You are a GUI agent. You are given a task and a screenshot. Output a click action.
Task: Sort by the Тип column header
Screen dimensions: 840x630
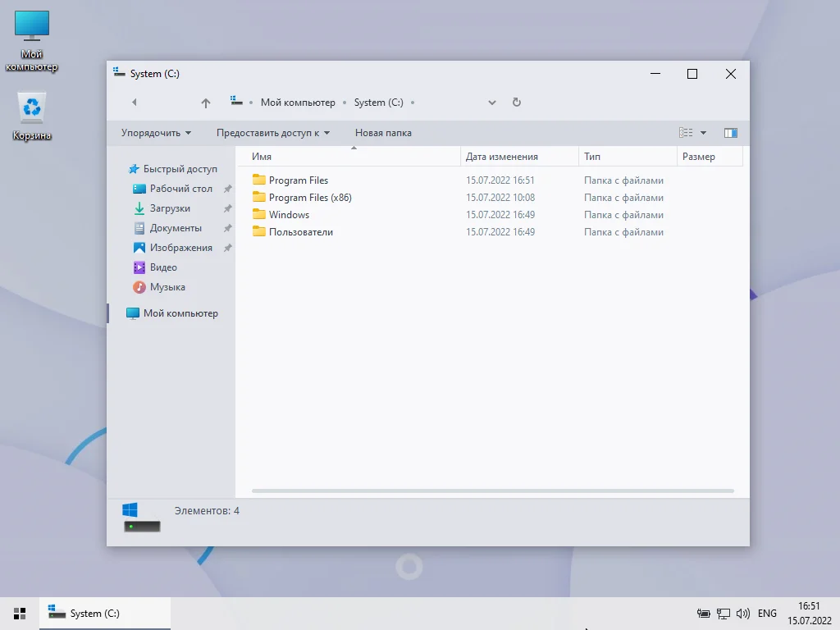[628, 157]
